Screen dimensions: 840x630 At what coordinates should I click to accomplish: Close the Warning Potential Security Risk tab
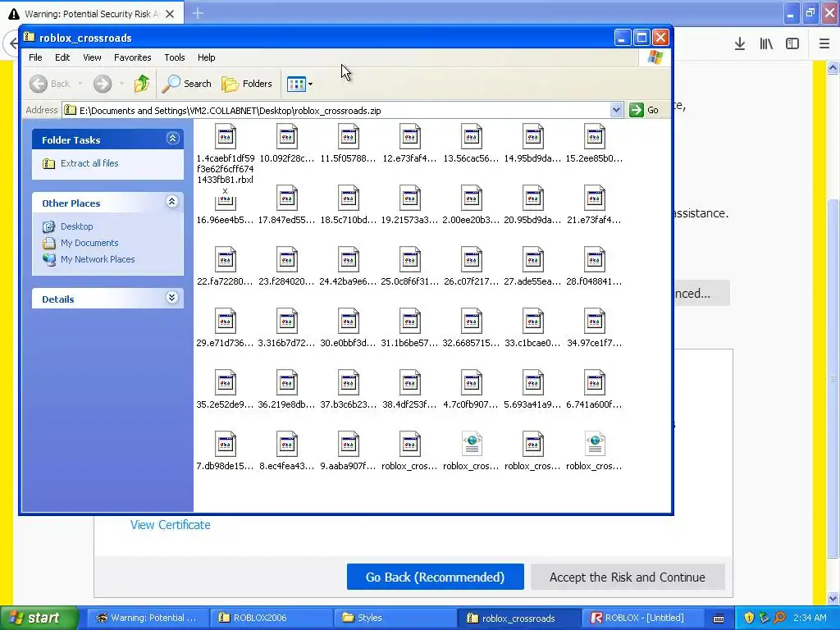170,14
